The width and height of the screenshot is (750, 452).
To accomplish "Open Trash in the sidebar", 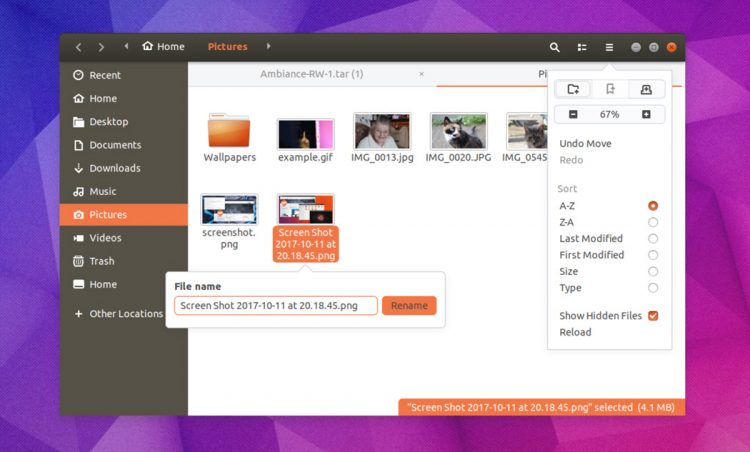I will tap(101, 261).
